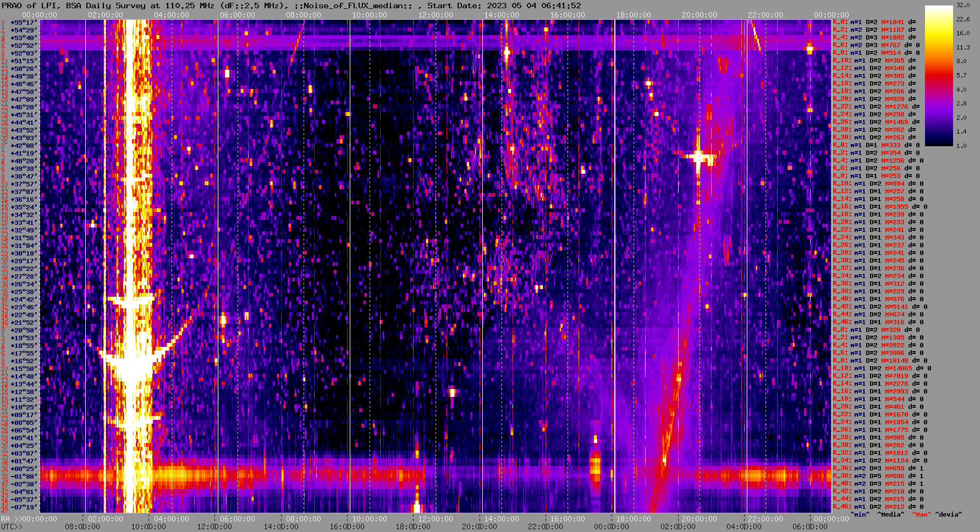Click the row stats with M=767
980x532 pixels.
pyautogui.click(x=876, y=45)
